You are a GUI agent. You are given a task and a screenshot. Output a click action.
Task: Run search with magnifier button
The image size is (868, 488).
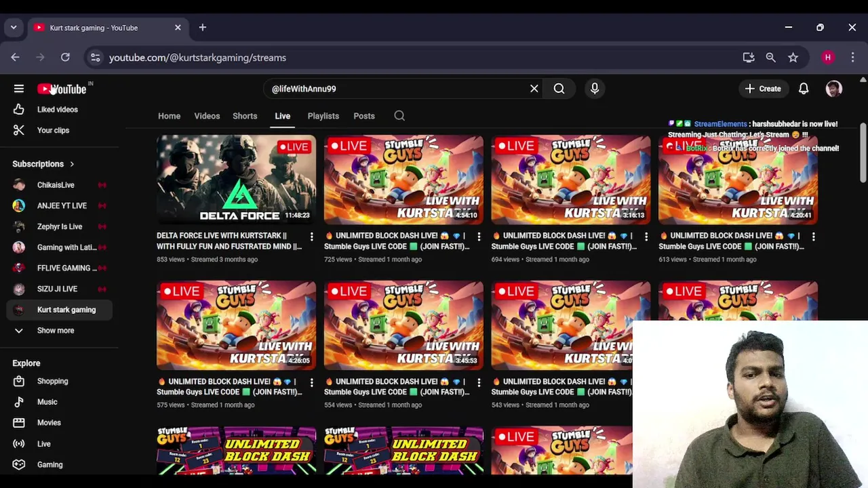coord(559,89)
